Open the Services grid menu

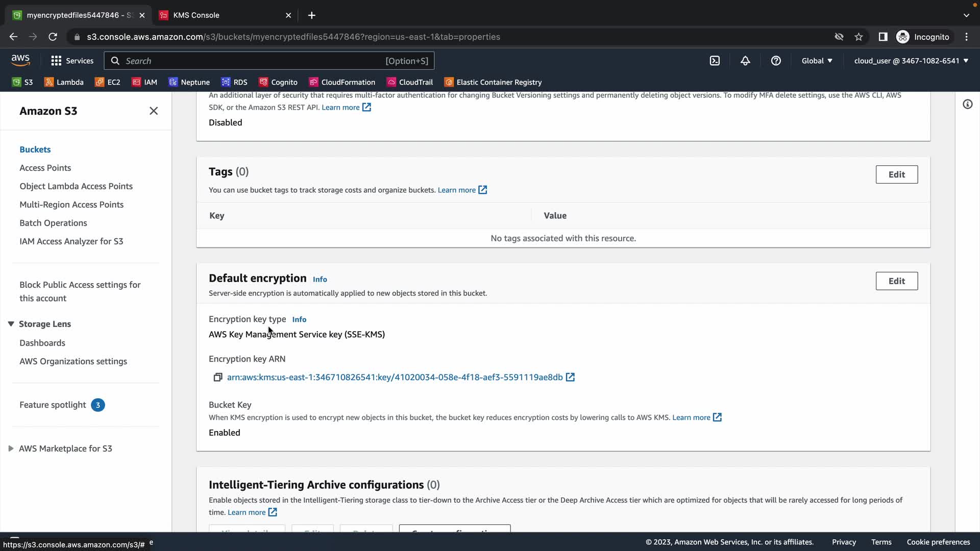click(72, 61)
